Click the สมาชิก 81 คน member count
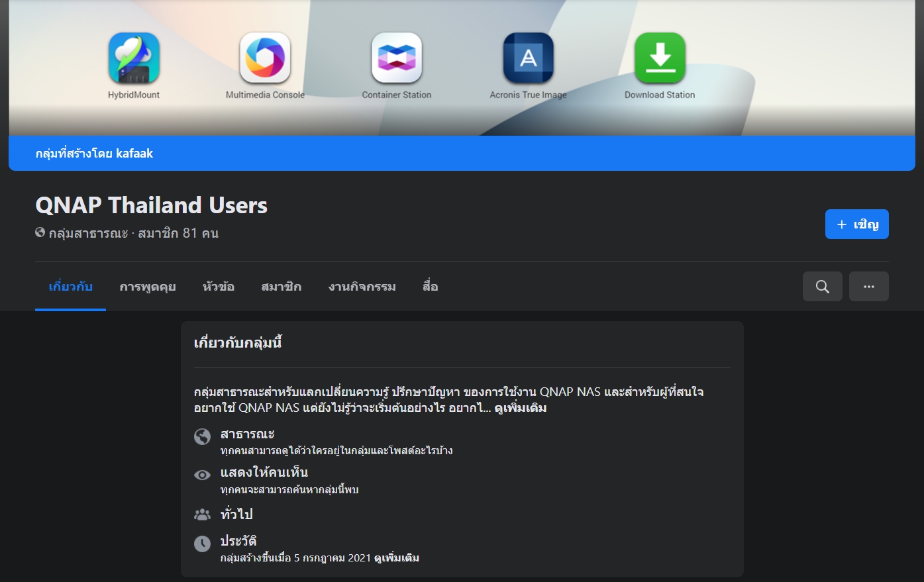The image size is (924, 582). click(178, 233)
